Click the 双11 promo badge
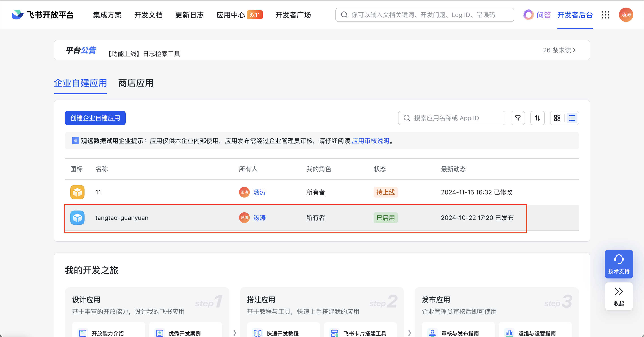 254,15
